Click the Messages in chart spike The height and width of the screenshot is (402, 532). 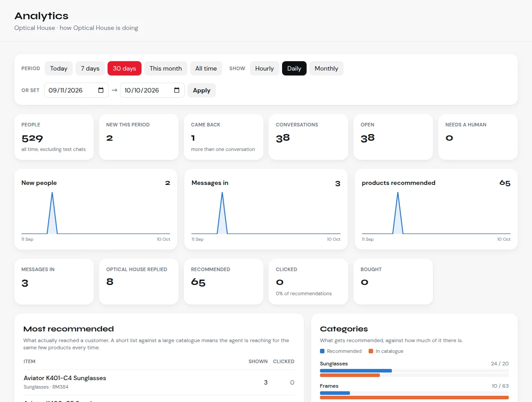(222, 213)
